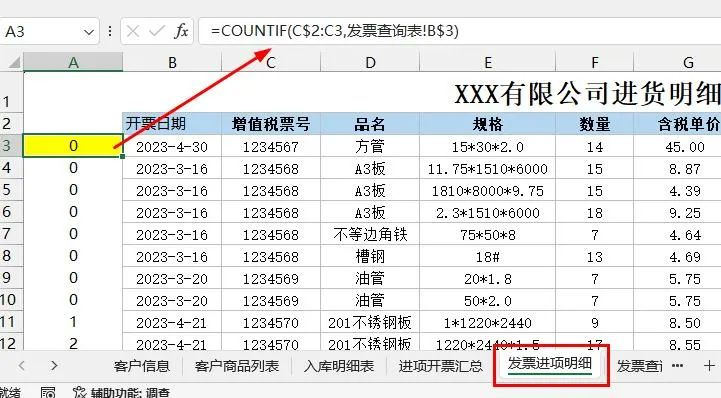Click spec cell 18#

[x=488, y=256]
